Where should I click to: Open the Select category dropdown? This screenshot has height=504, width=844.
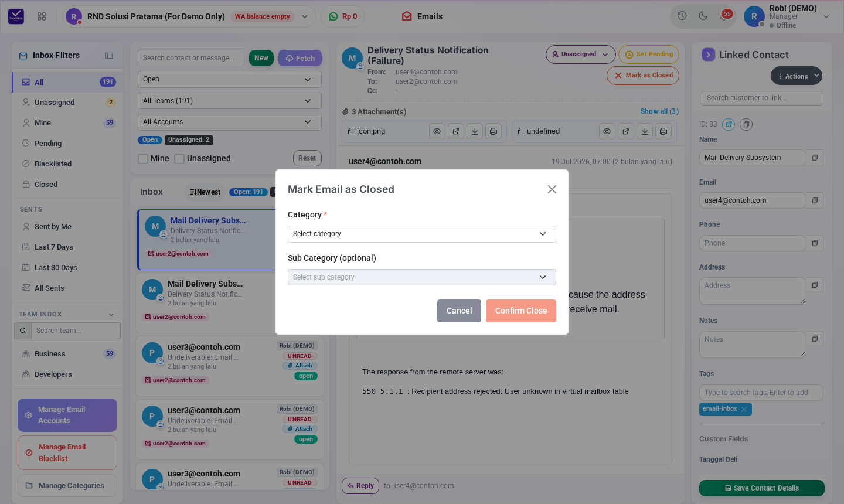tap(422, 234)
